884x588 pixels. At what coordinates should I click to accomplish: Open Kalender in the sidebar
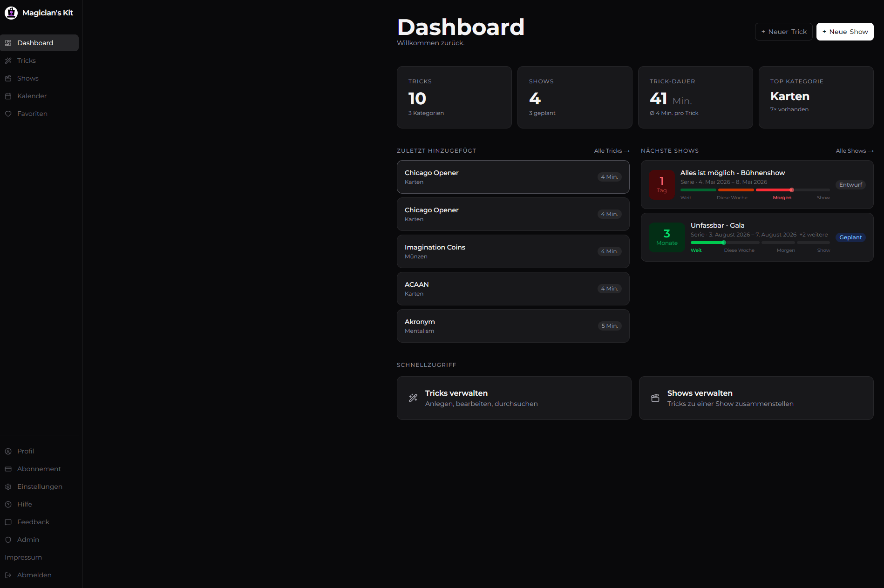[39, 96]
